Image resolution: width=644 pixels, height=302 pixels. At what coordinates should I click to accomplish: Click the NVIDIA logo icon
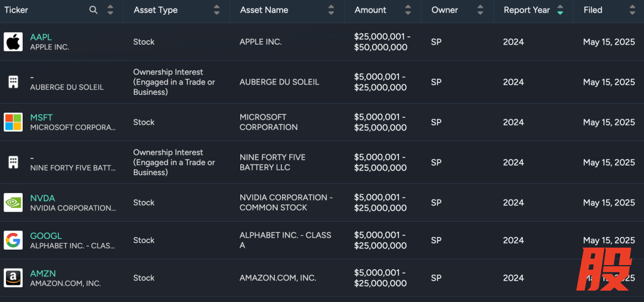click(x=13, y=203)
